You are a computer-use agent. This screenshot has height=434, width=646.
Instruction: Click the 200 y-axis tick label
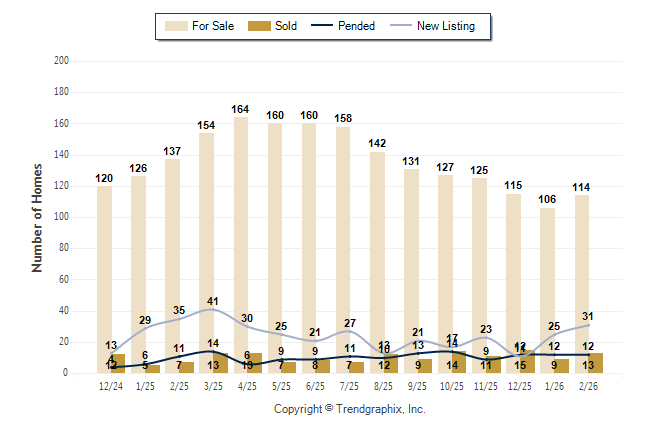click(62, 61)
